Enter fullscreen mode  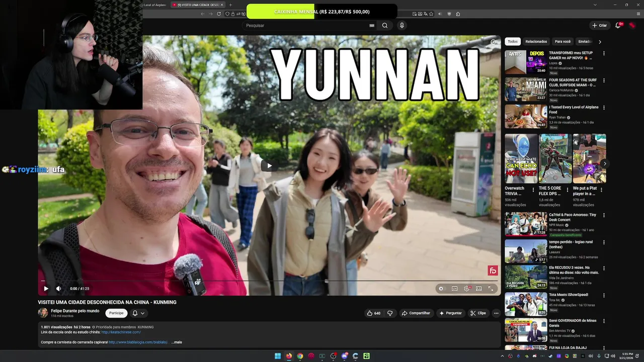click(x=491, y=289)
